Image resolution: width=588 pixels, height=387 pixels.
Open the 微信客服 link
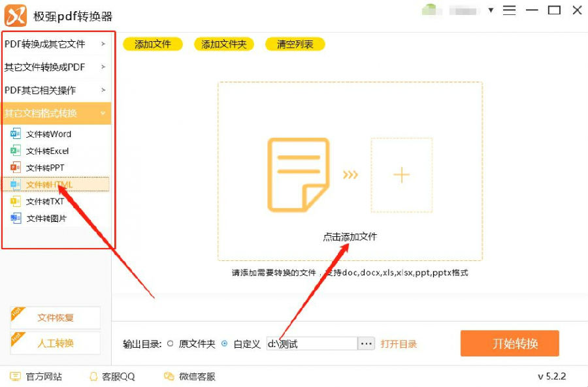click(197, 377)
